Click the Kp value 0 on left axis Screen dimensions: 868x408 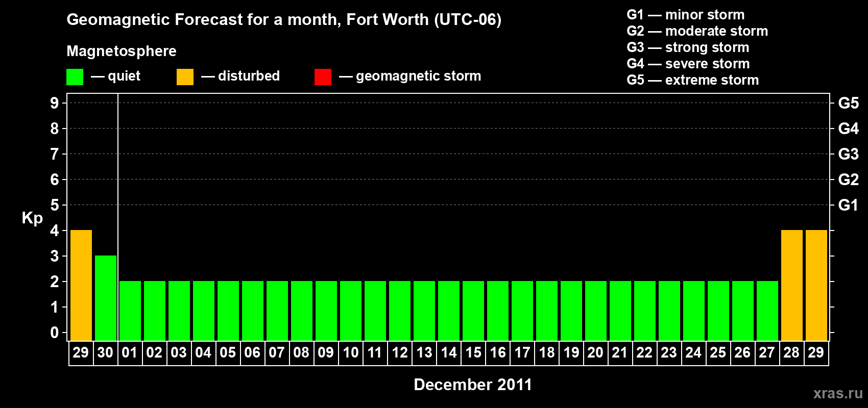pyautogui.click(x=55, y=333)
